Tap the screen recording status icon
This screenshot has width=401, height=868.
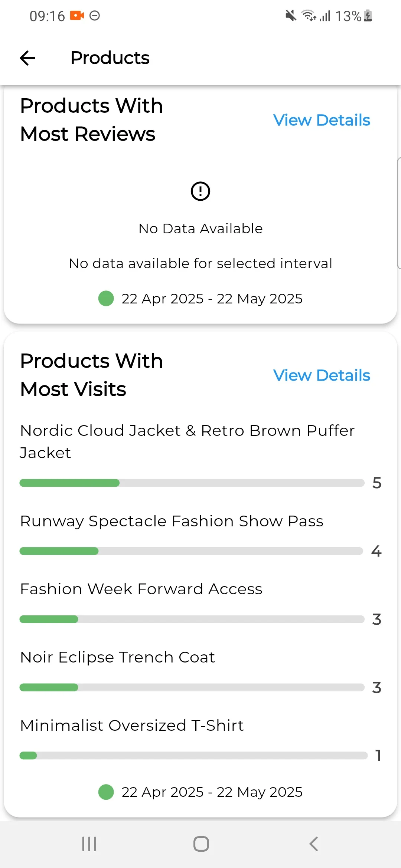tap(77, 16)
